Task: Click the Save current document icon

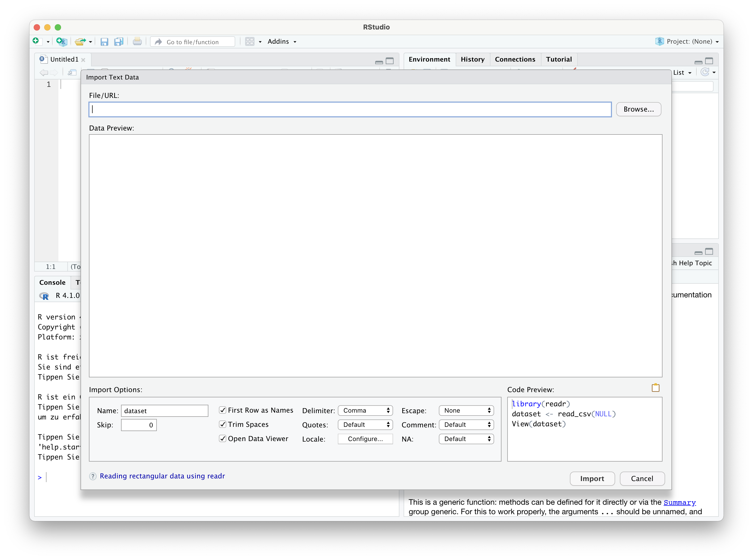Action: click(104, 42)
